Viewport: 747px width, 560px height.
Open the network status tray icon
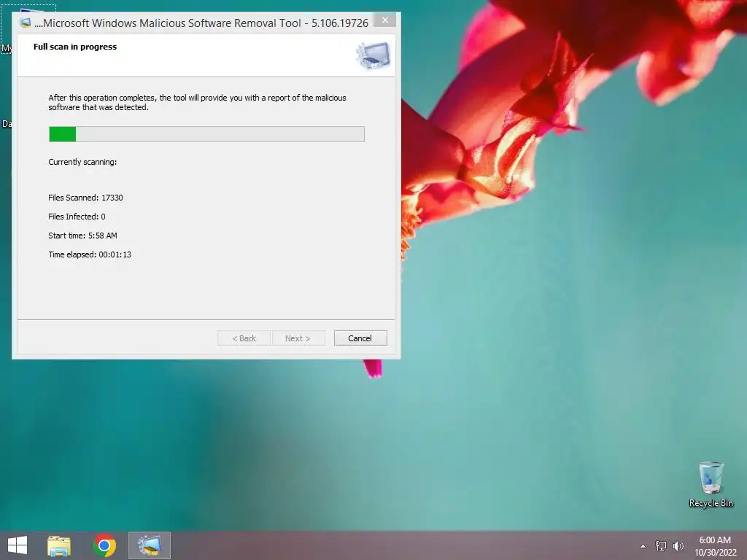[661, 546]
